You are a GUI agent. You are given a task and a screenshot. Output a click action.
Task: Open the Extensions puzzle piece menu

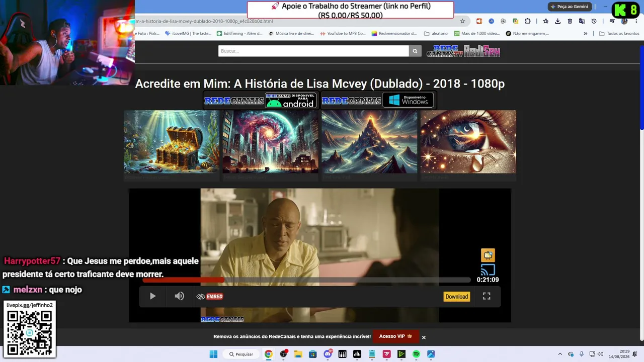pos(527,21)
